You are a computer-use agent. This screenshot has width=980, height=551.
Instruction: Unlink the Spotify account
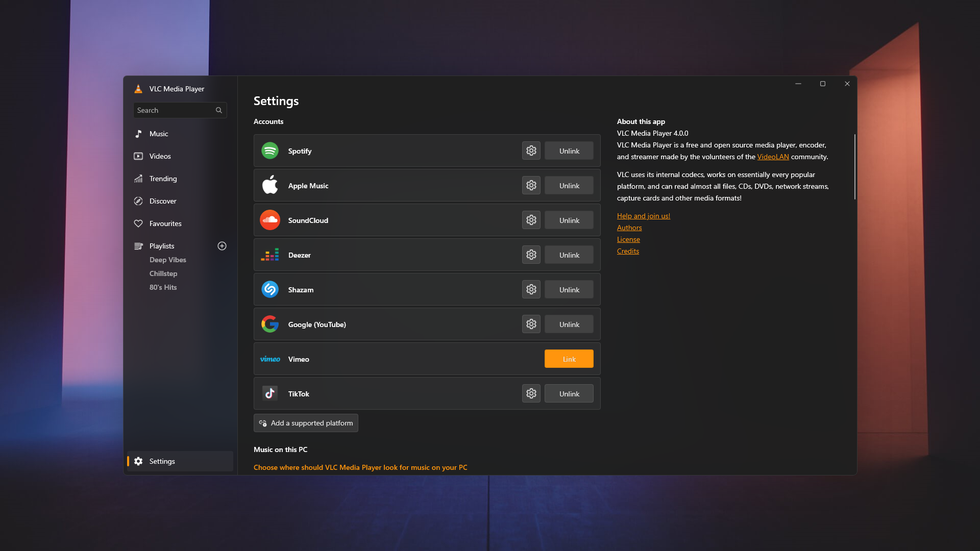coord(569,151)
